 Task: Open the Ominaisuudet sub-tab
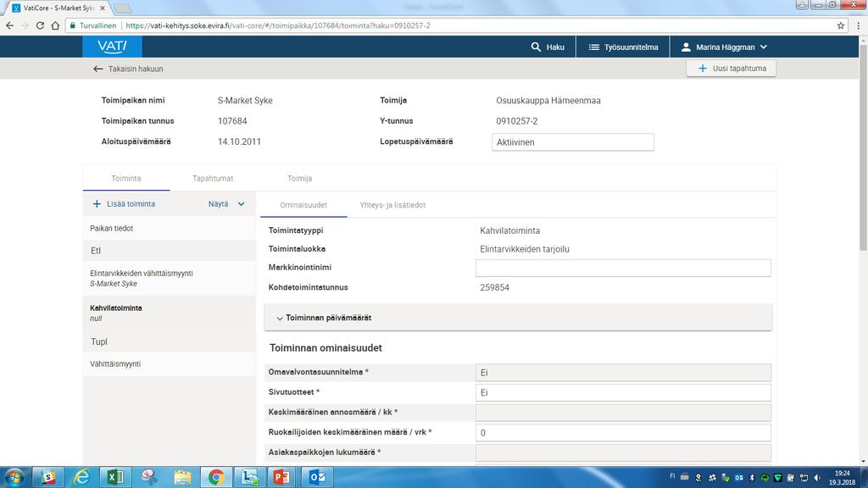pos(303,205)
